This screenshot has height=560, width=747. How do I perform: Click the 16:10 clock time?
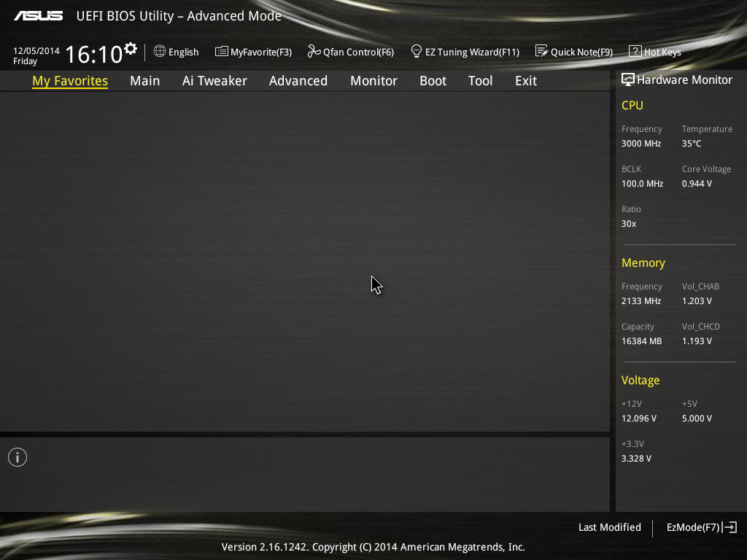[x=94, y=54]
